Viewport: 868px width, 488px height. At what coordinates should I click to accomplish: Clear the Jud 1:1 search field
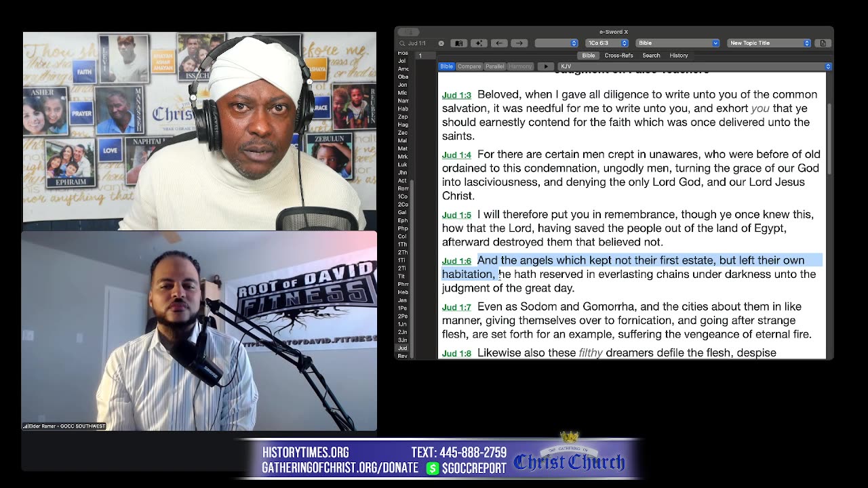click(441, 43)
